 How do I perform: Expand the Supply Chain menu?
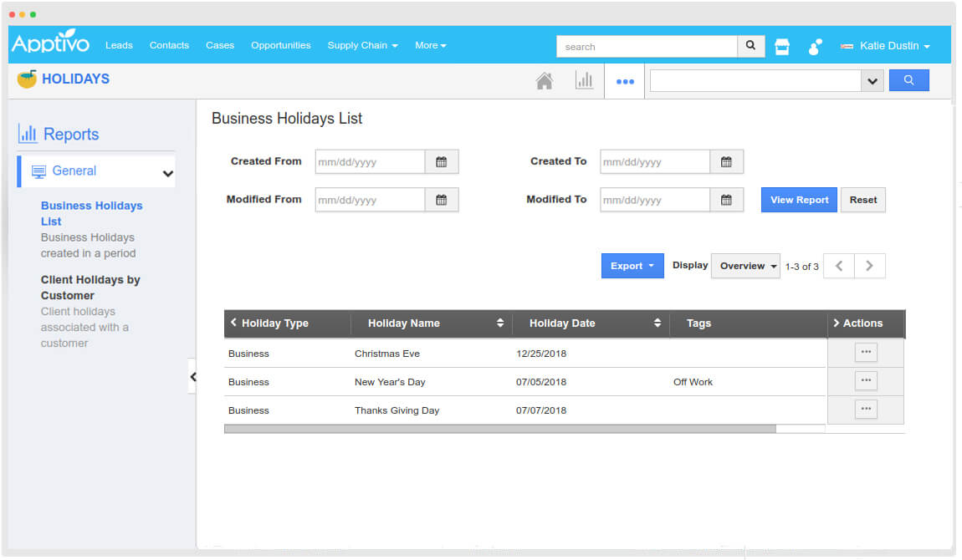(x=362, y=45)
